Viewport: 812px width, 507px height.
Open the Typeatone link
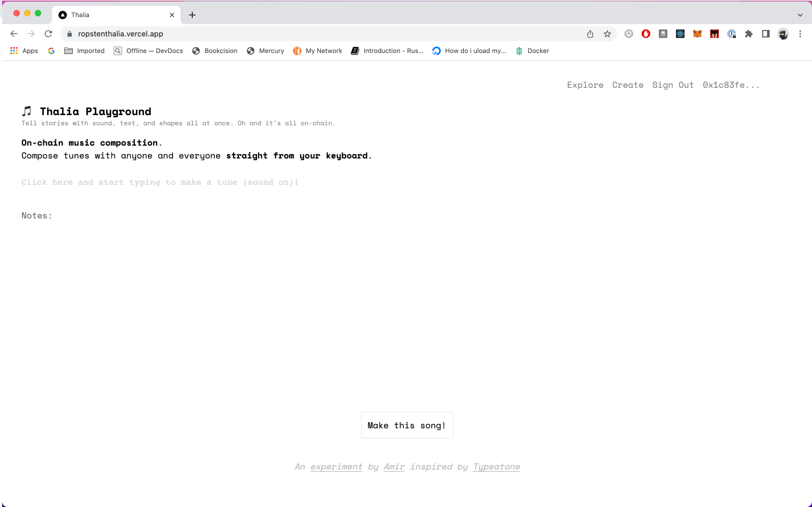click(x=497, y=467)
